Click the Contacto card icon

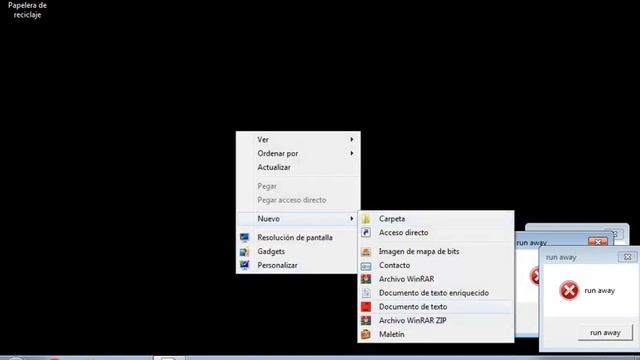(366, 266)
